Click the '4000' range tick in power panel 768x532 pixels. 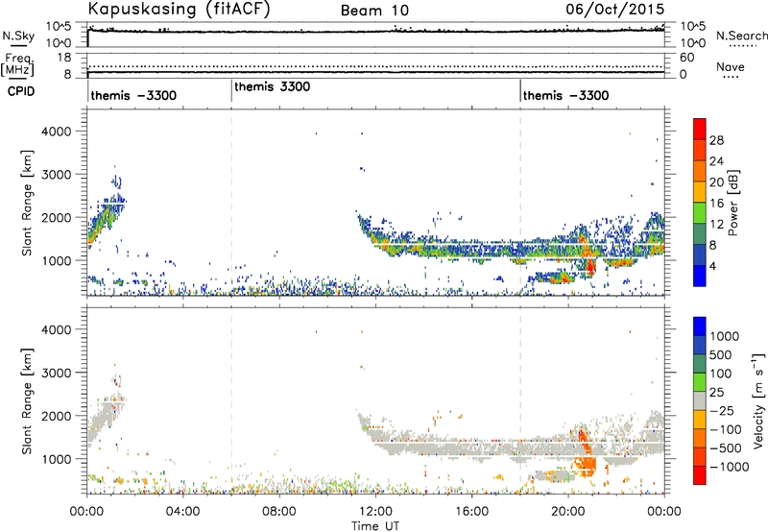[x=57, y=132]
